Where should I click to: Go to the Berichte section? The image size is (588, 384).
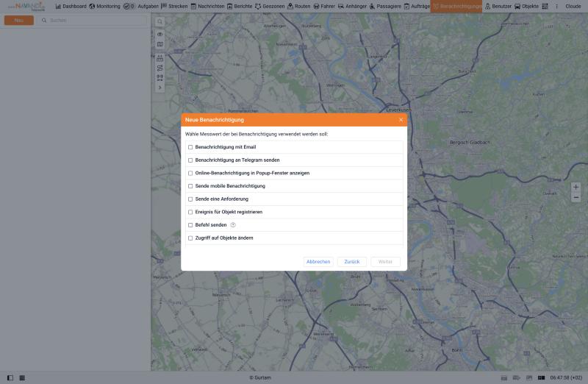click(240, 7)
